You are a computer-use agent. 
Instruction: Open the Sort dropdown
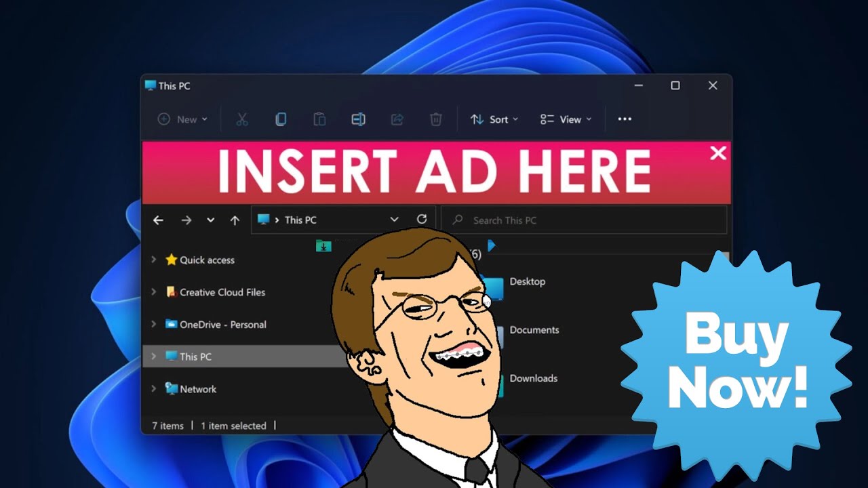pos(494,119)
